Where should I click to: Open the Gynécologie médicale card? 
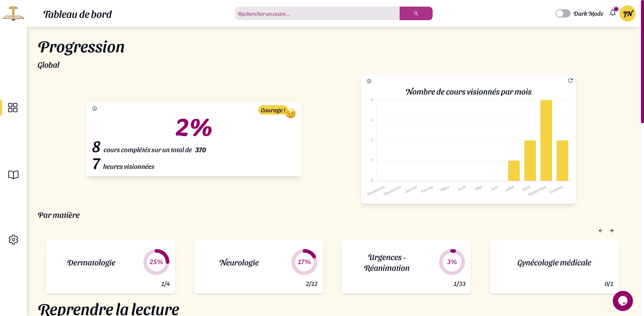(x=554, y=267)
